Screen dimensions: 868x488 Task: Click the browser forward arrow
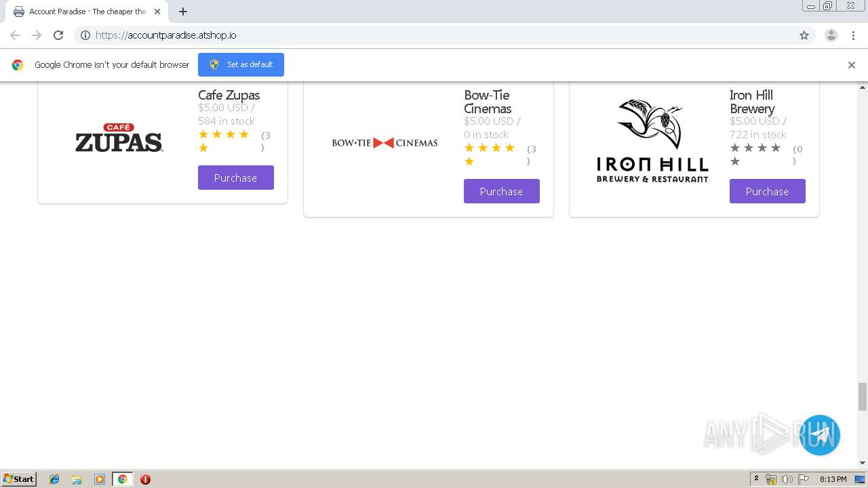coord(37,35)
